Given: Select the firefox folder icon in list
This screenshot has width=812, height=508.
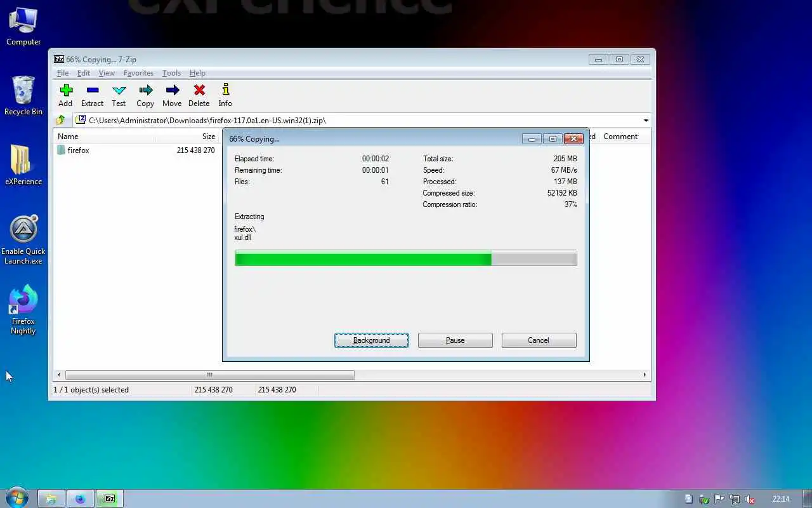Looking at the screenshot, I should (61, 150).
